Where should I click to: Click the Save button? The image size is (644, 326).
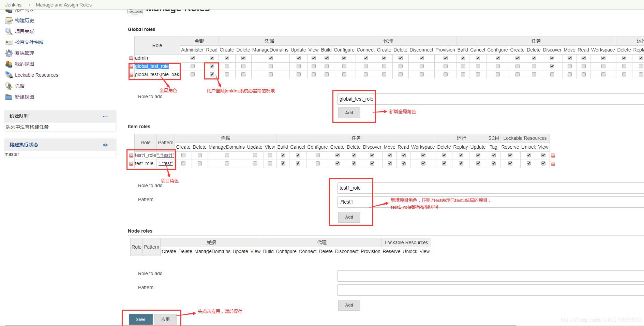click(141, 320)
